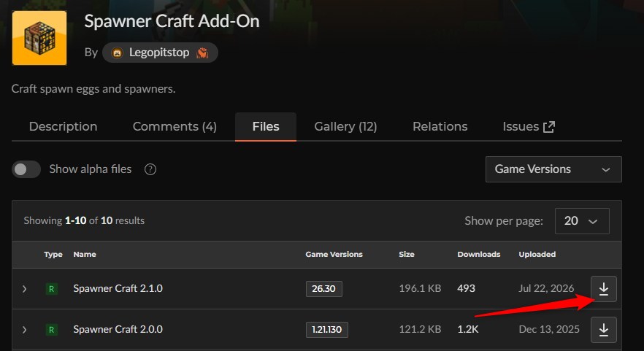Click the Dec 13, 2025 upload date
644x351 pixels.
click(x=549, y=330)
